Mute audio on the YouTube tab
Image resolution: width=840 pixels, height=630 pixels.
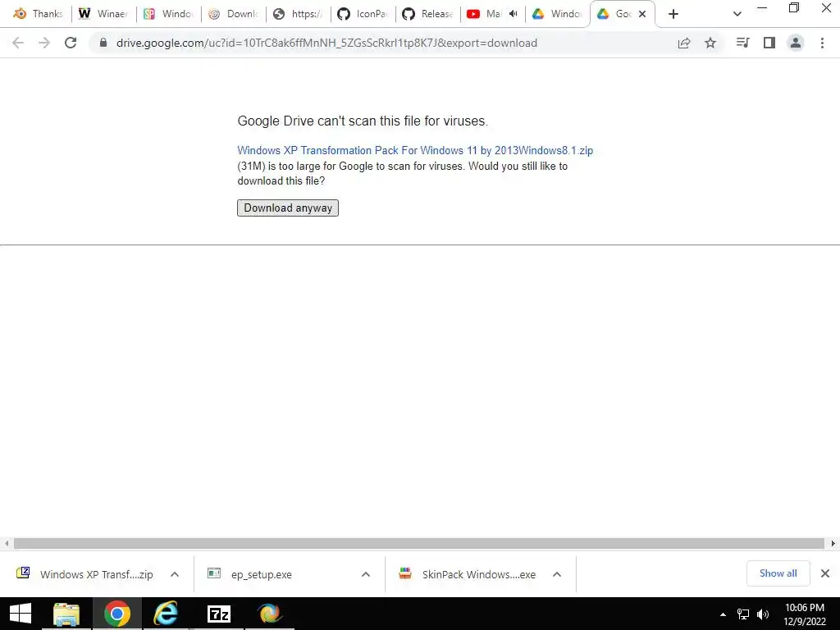click(x=514, y=14)
